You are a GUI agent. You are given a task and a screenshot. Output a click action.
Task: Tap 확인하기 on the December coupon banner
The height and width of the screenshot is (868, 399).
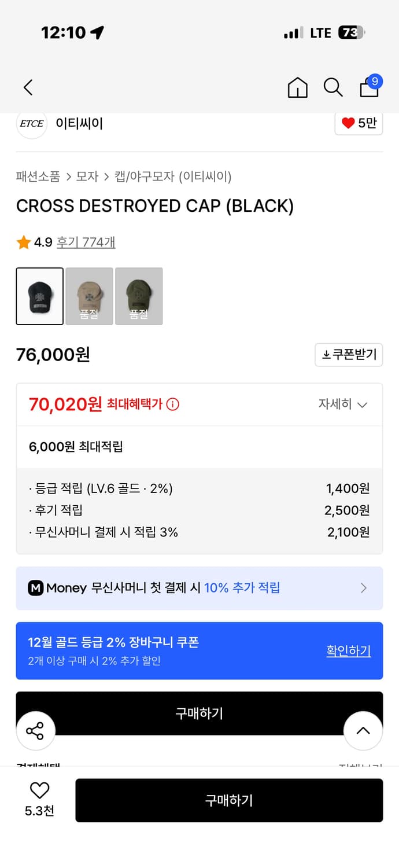pos(348,650)
